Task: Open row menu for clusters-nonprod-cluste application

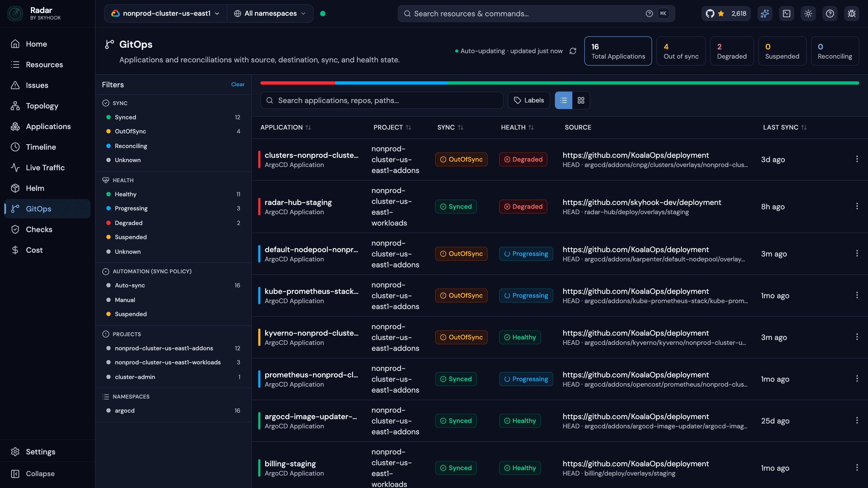Action: tap(857, 159)
